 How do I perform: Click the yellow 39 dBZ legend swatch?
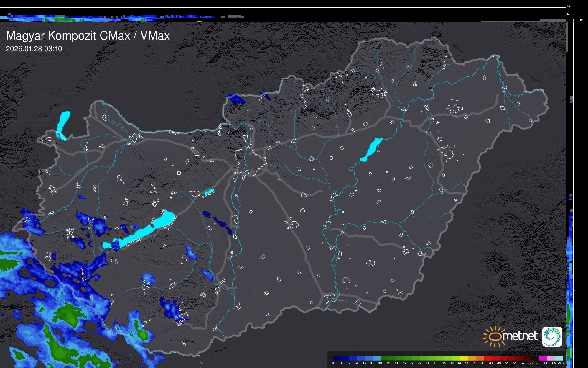pos(463,359)
